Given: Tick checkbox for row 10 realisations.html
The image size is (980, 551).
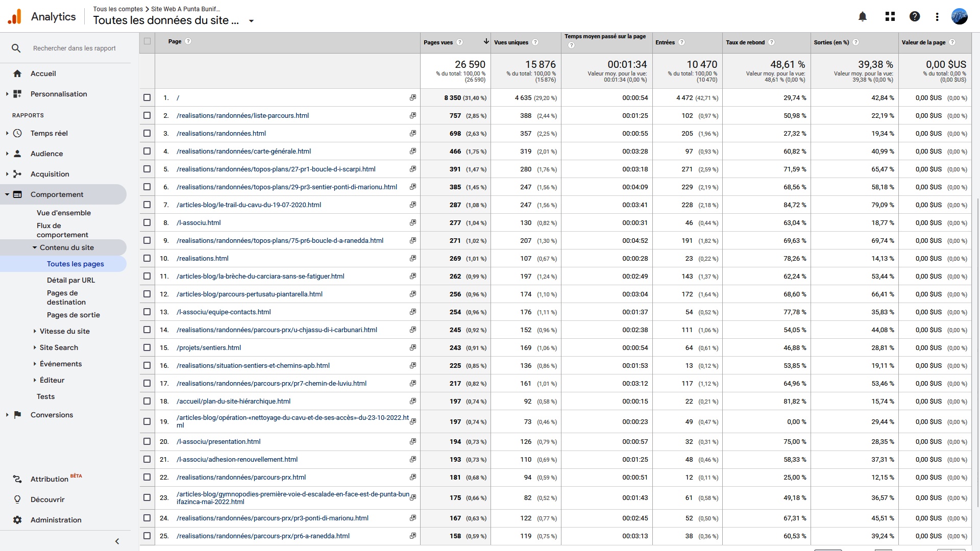Looking at the screenshot, I should (x=147, y=258).
